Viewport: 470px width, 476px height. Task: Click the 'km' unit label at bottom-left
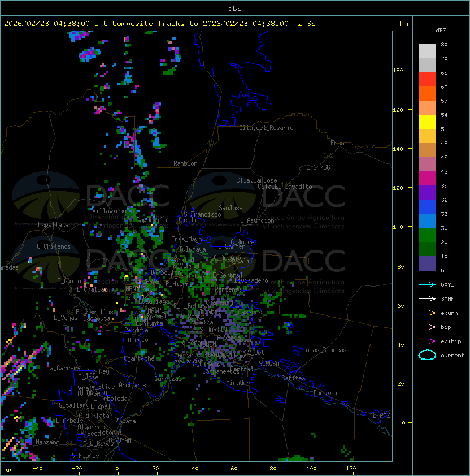(x=8, y=470)
